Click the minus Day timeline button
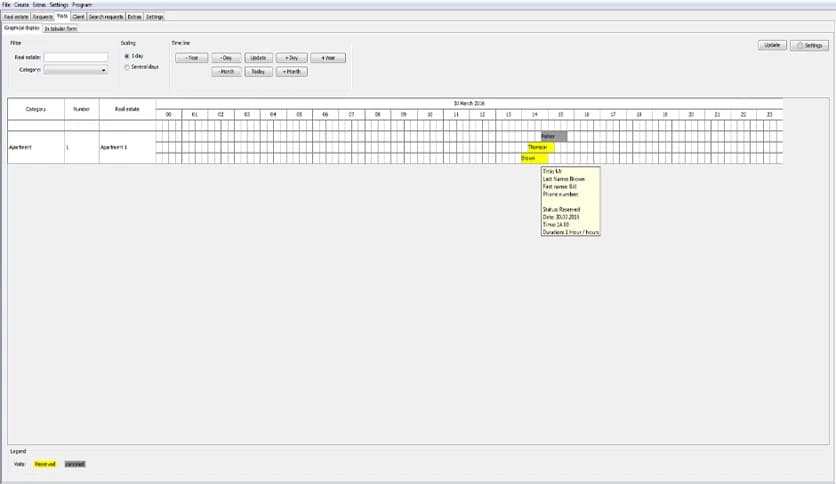Screen dimensions: 836x484 click(x=226, y=58)
